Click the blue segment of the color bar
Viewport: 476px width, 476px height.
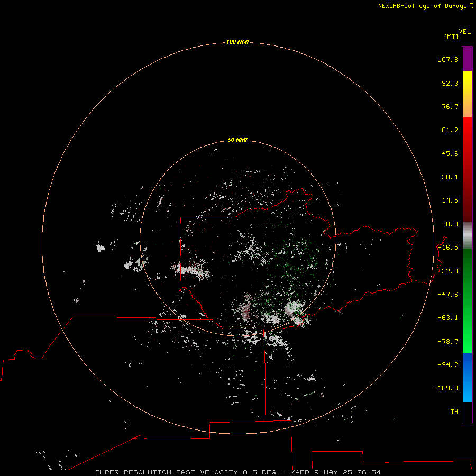pos(467,377)
